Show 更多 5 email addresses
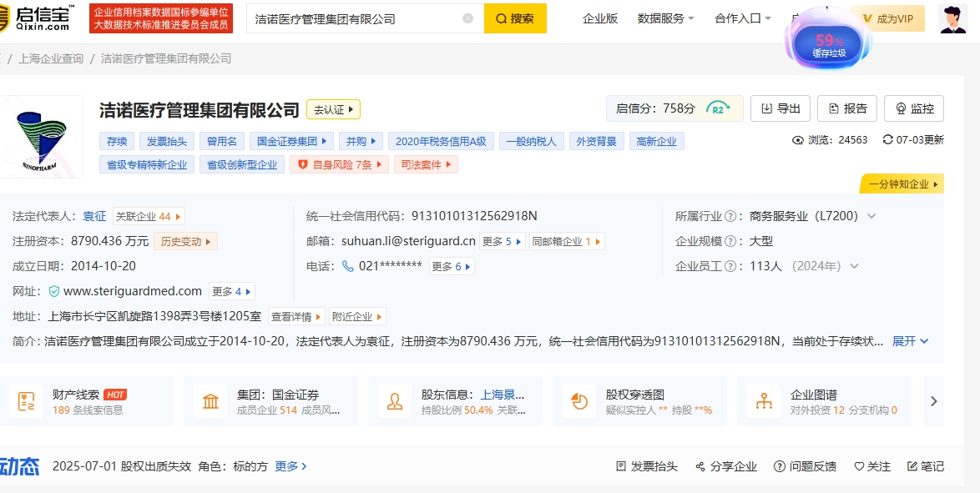The height and width of the screenshot is (493, 980). (x=502, y=241)
